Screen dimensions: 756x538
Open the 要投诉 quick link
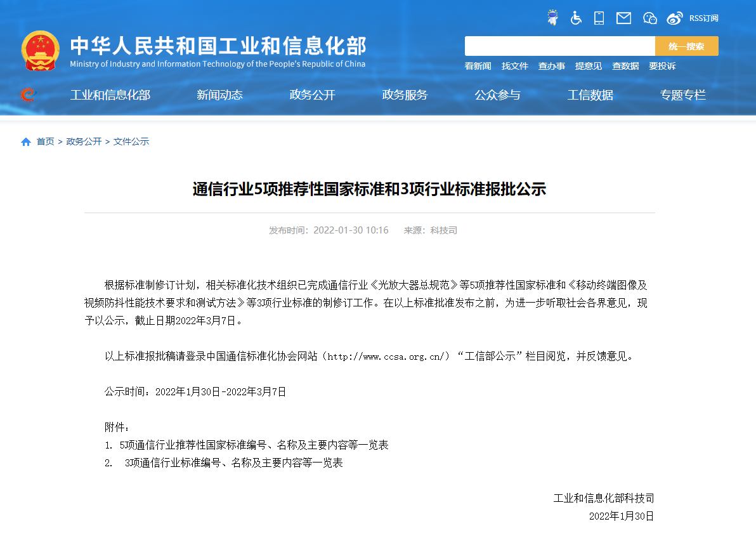[661, 66]
